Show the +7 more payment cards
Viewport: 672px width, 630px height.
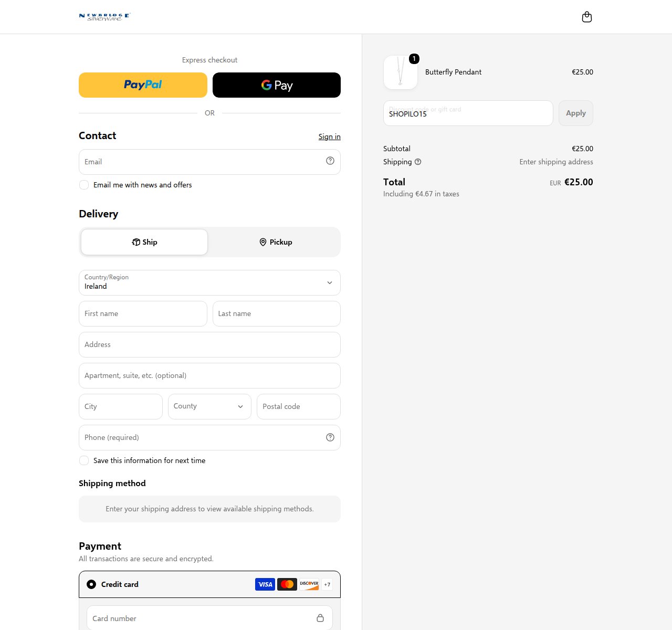coord(327,584)
